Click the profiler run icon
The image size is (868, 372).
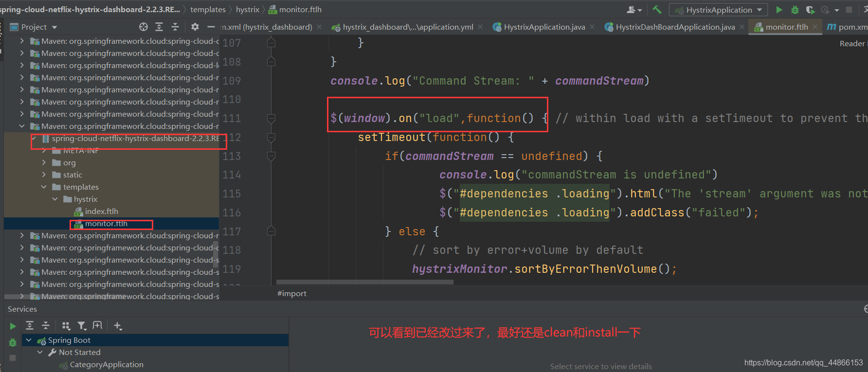[x=825, y=9]
